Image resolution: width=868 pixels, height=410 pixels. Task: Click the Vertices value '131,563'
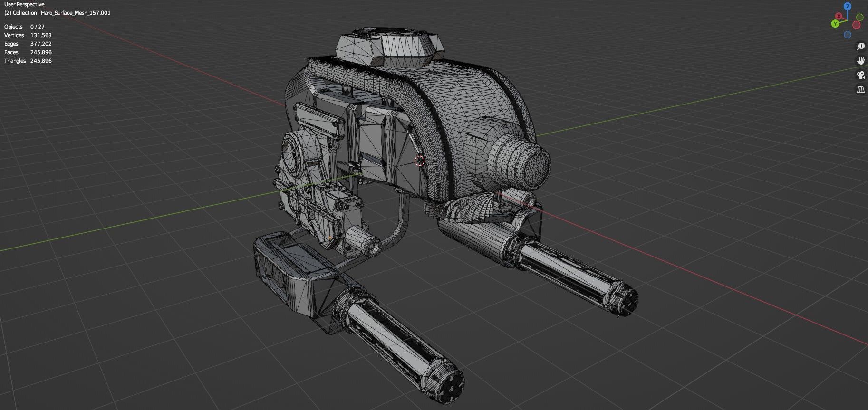pos(41,35)
